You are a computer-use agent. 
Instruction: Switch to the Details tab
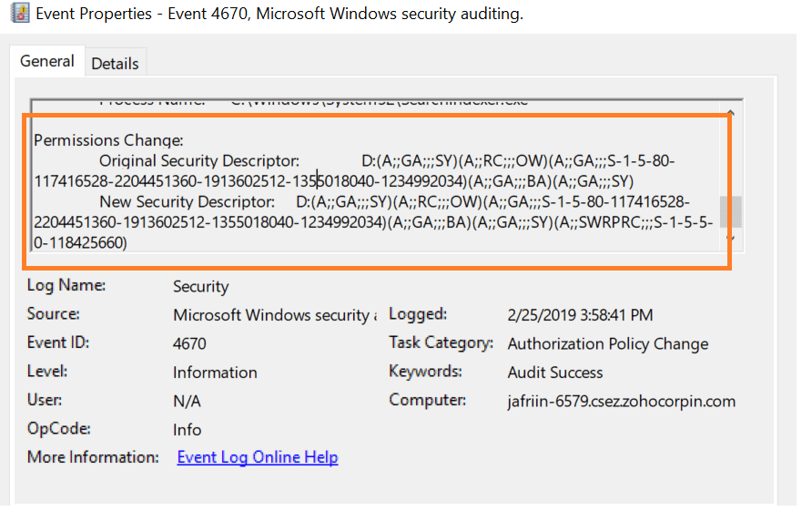click(x=115, y=64)
